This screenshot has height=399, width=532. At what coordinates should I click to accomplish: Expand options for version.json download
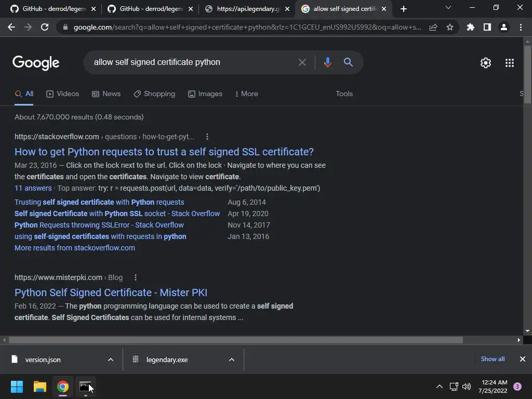tap(111, 360)
